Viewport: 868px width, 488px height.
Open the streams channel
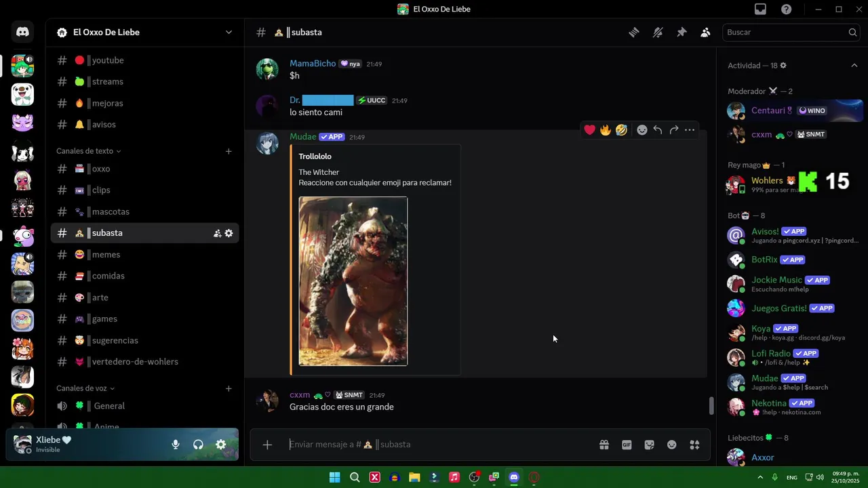pos(144,81)
